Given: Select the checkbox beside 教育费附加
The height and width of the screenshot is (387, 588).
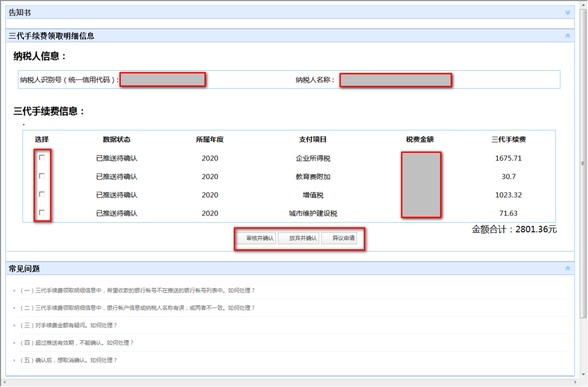Looking at the screenshot, I should click(x=42, y=176).
